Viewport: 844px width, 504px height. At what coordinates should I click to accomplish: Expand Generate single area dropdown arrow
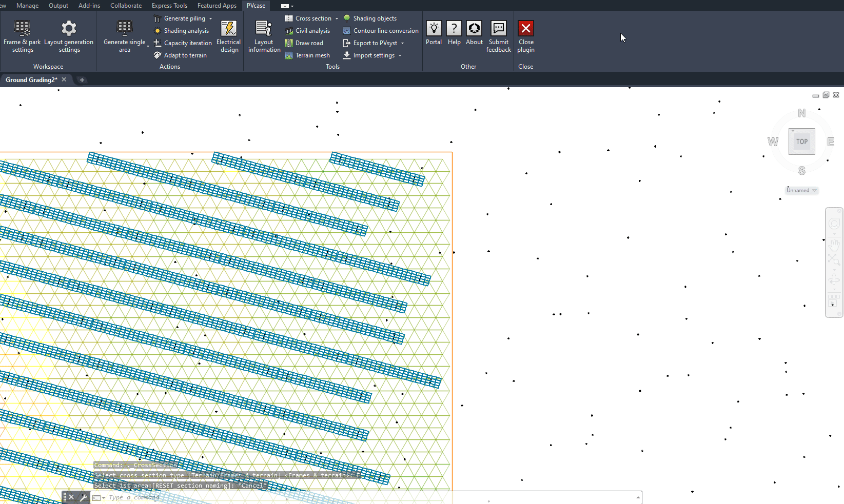[x=148, y=46]
